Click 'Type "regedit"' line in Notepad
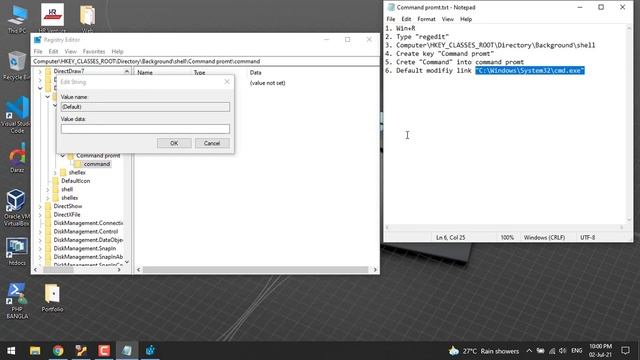 422,37
